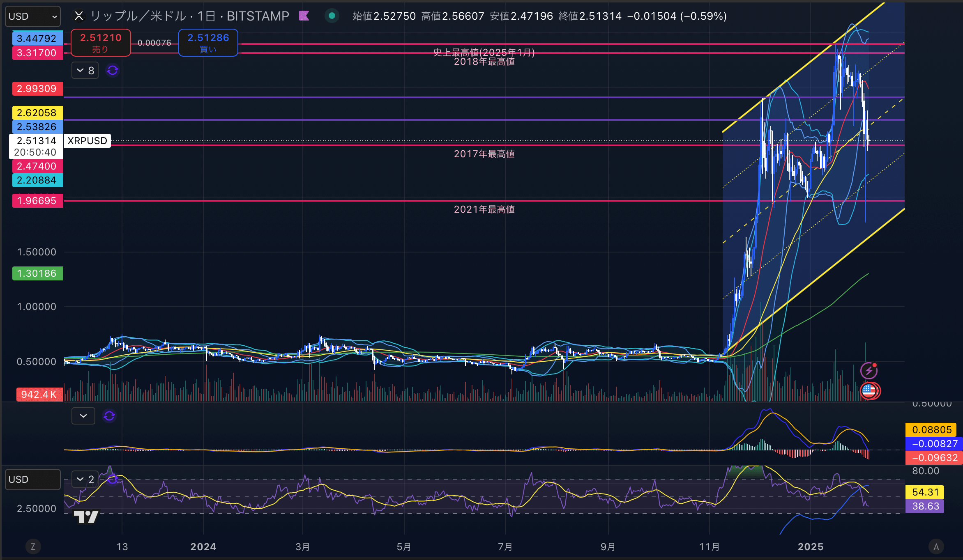
Task: Click the 54.31 RSI value label
Action: pyautogui.click(x=925, y=492)
